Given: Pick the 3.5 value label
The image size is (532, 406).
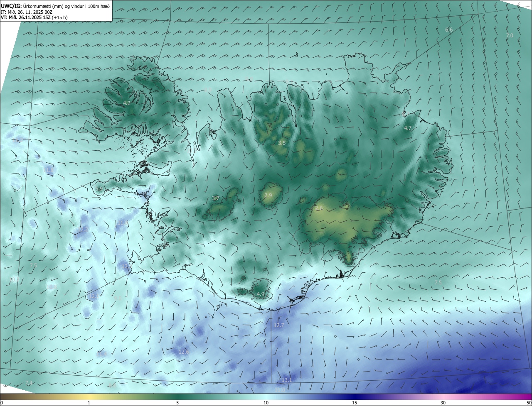Looking at the screenshot, I should 282,143.
